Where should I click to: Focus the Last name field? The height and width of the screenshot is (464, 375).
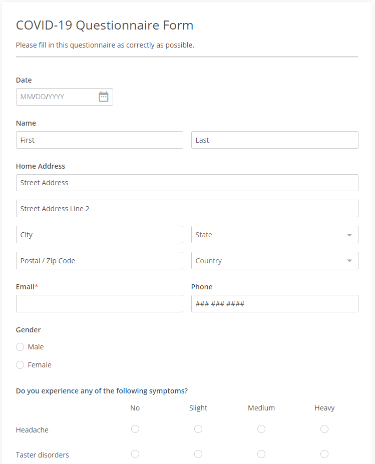[x=275, y=140]
